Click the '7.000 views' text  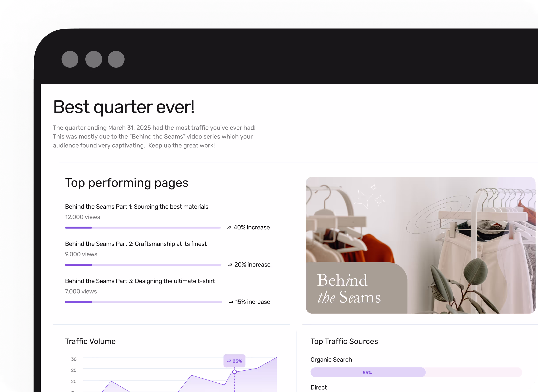click(x=81, y=292)
